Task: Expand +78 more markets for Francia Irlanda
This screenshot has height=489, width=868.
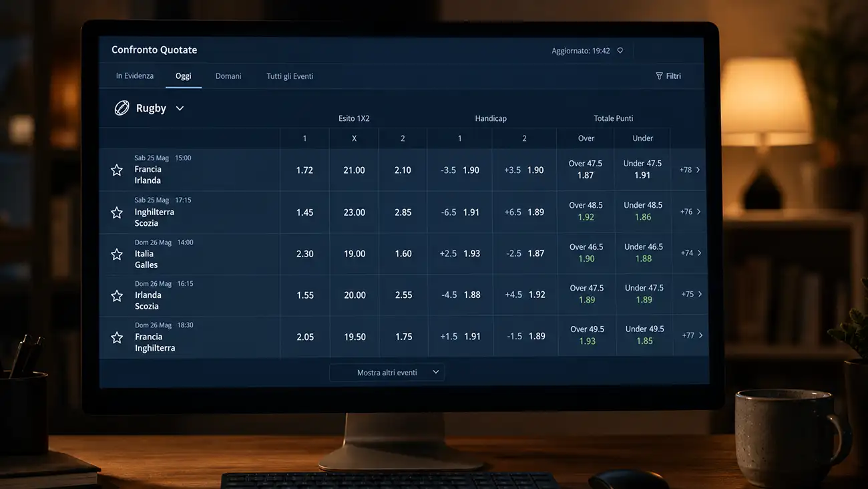Action: click(x=690, y=170)
